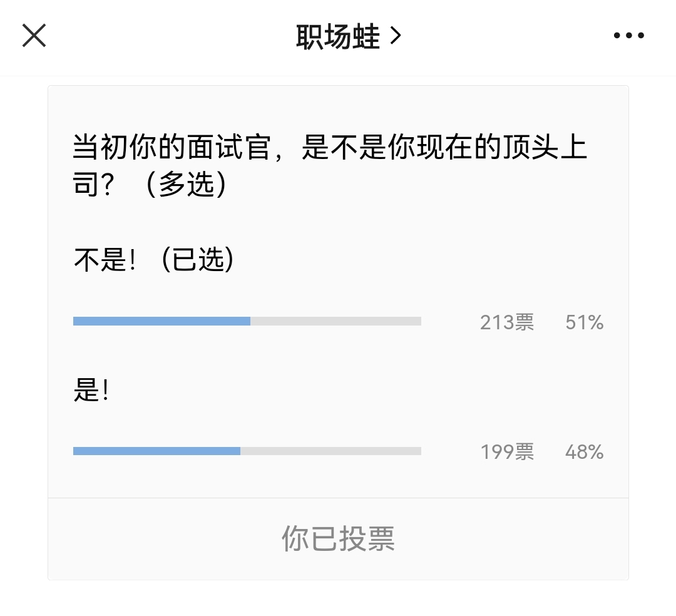Click the 213票 vote count
676x616 pixels.
pyautogui.click(x=507, y=322)
